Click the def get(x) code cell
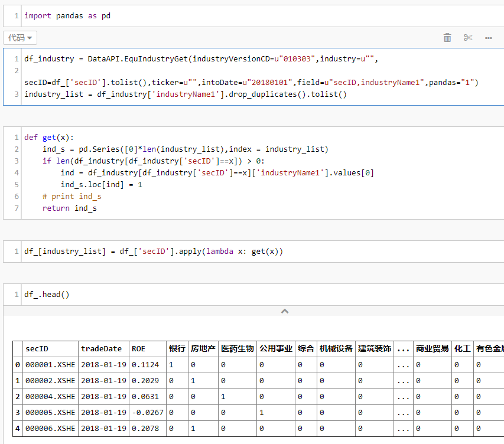The height and width of the screenshot is (444, 504). point(177,172)
